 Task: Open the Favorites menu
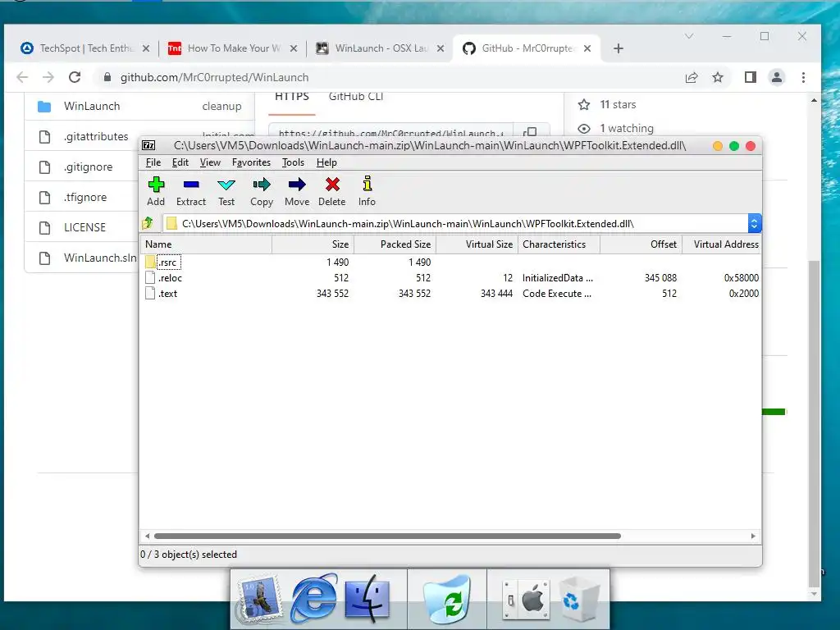[251, 162]
